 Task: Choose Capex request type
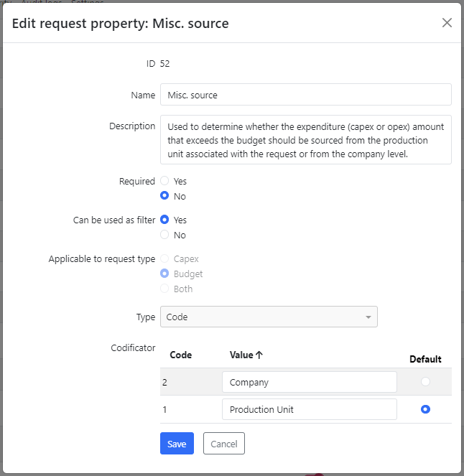(164, 258)
